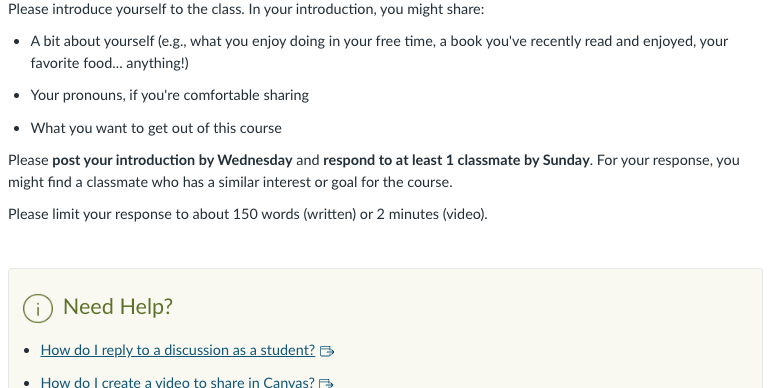The width and height of the screenshot is (777, 388).
Task: Click external link icon after create video link
Action: pyautogui.click(x=326, y=384)
